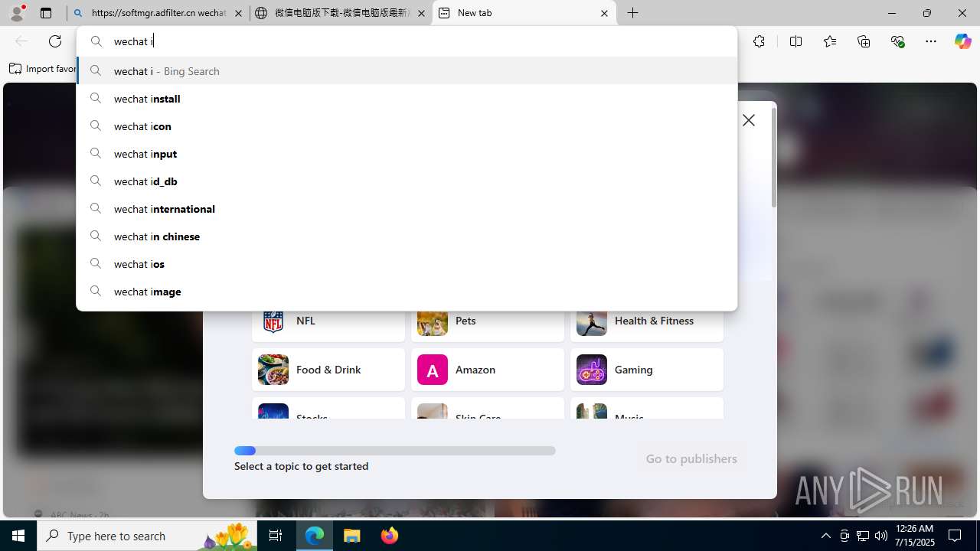Open Settings and more menu
The image size is (980, 551).
[x=931, y=41]
